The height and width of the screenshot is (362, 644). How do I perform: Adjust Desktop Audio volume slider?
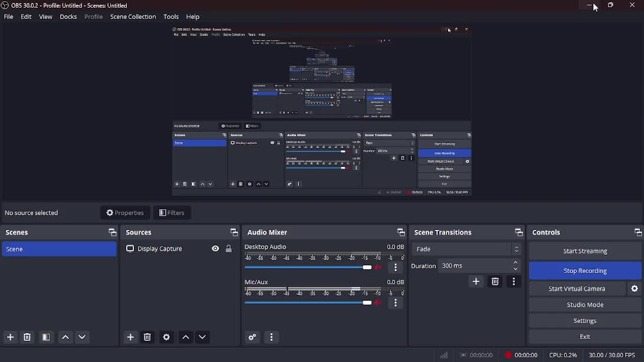tap(308, 268)
